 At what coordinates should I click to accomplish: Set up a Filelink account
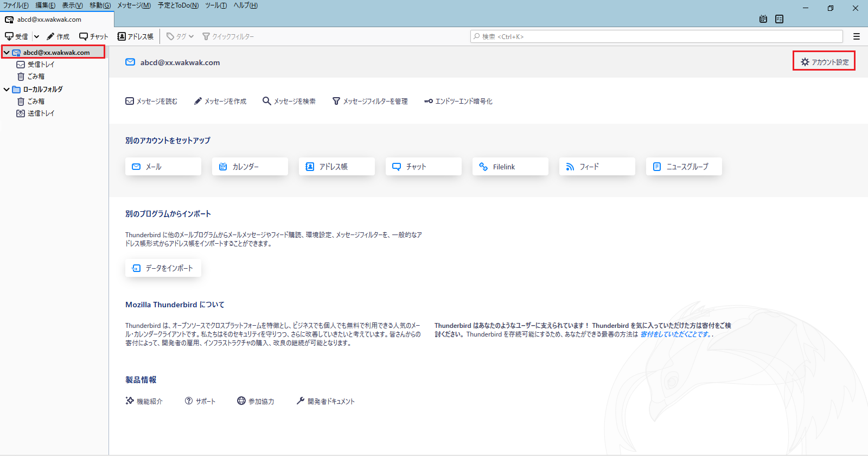click(x=510, y=167)
